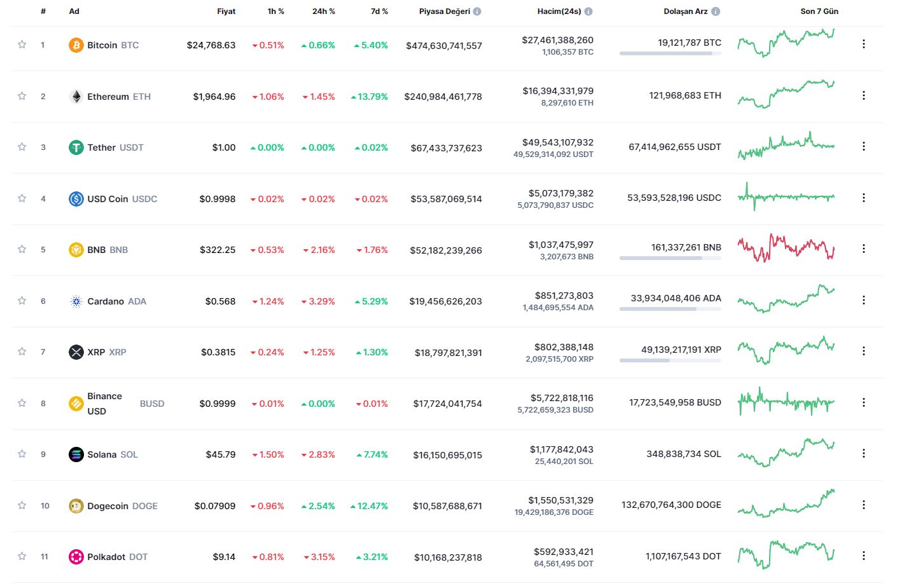
Task: Toggle the watchlist star for BNB
Action: pyautogui.click(x=22, y=249)
